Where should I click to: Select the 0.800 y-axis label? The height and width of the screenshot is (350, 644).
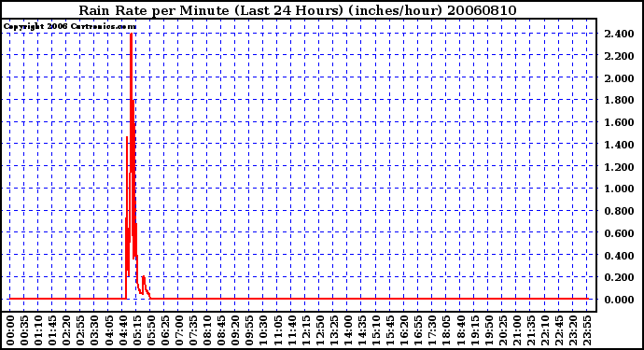tap(619, 211)
